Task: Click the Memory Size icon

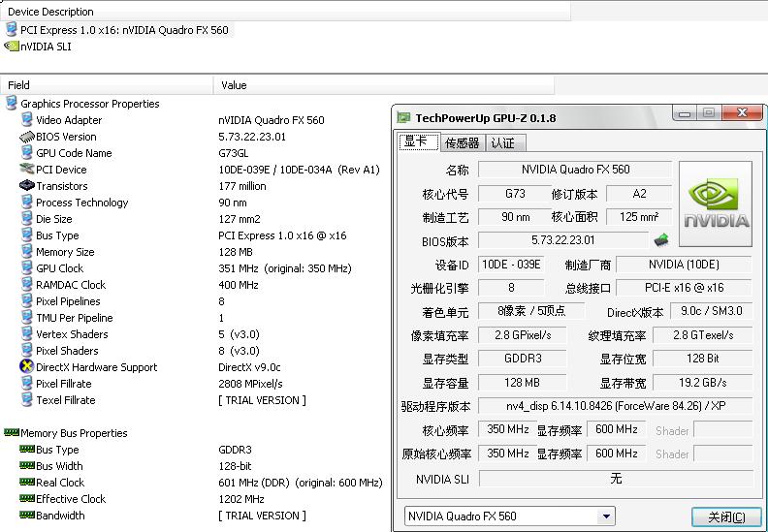Action: 26,252
